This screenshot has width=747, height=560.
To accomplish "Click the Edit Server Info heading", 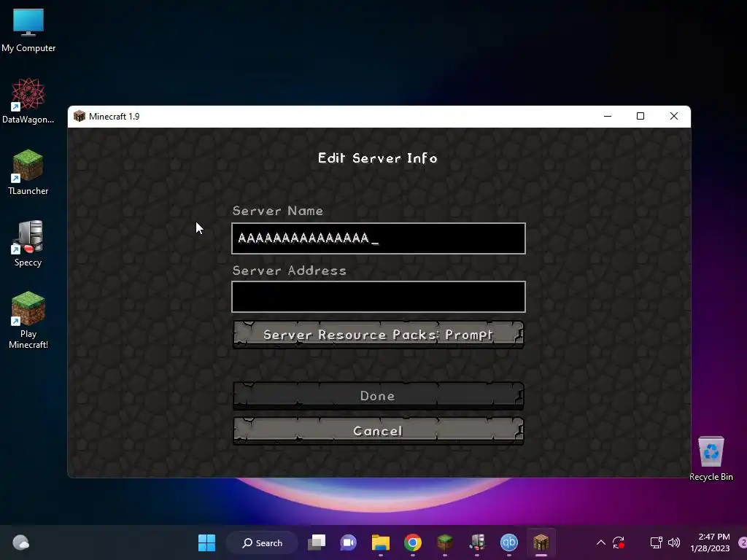I will [x=377, y=158].
